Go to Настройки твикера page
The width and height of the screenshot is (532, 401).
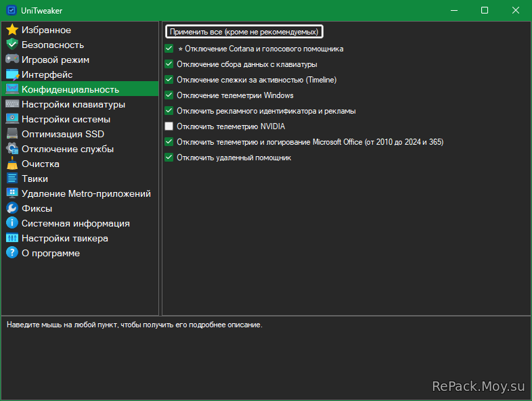pyautogui.click(x=64, y=238)
